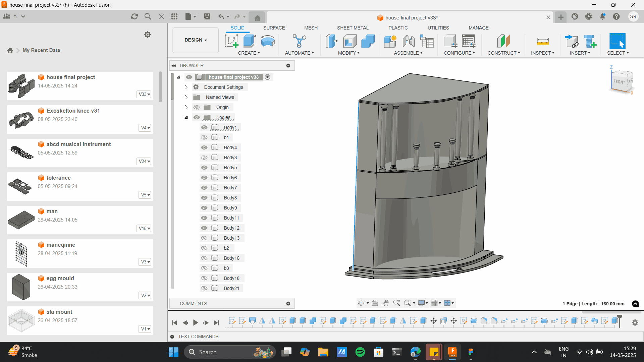The height and width of the screenshot is (362, 644).
Task: Open the Automate tool icon
Action: (x=299, y=41)
